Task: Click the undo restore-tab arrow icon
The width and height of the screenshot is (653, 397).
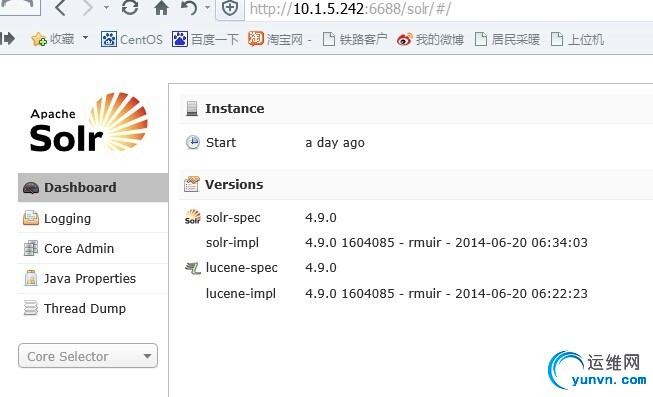Action: 189,8
